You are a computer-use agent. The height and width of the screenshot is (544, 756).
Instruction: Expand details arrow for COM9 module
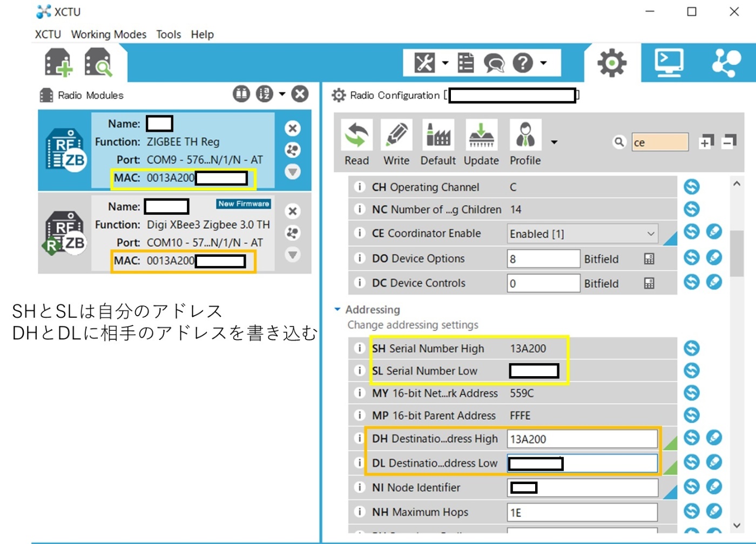293,172
